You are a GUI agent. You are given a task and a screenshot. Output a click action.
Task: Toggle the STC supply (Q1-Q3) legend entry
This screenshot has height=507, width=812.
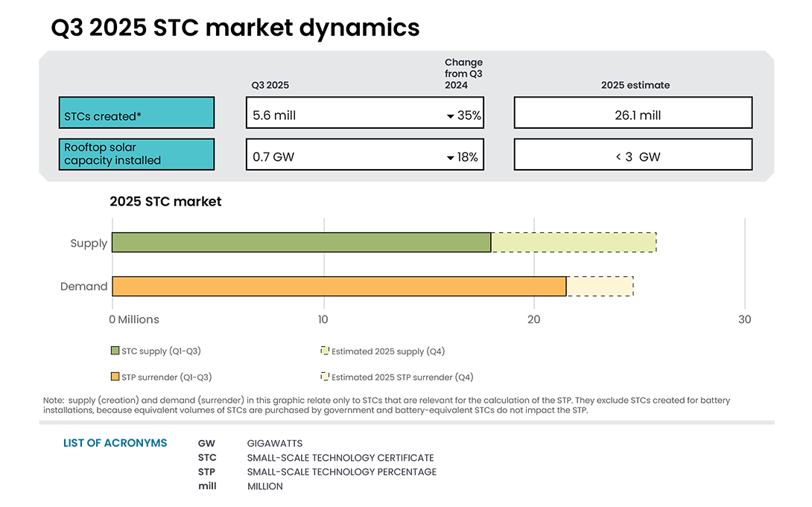pyautogui.click(x=156, y=351)
